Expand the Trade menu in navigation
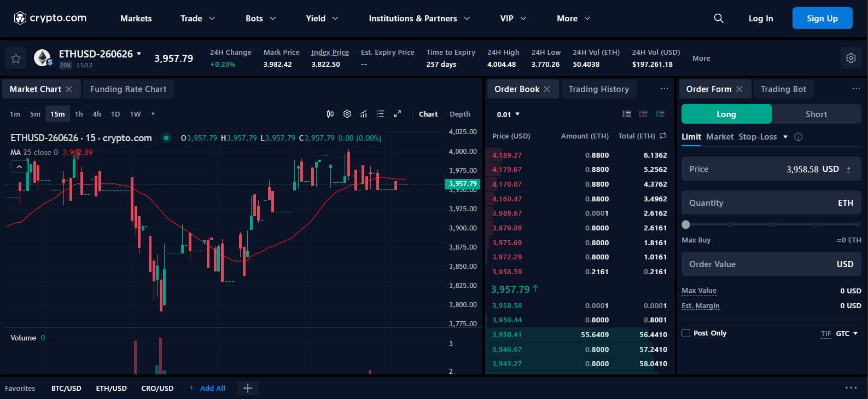 coord(197,19)
